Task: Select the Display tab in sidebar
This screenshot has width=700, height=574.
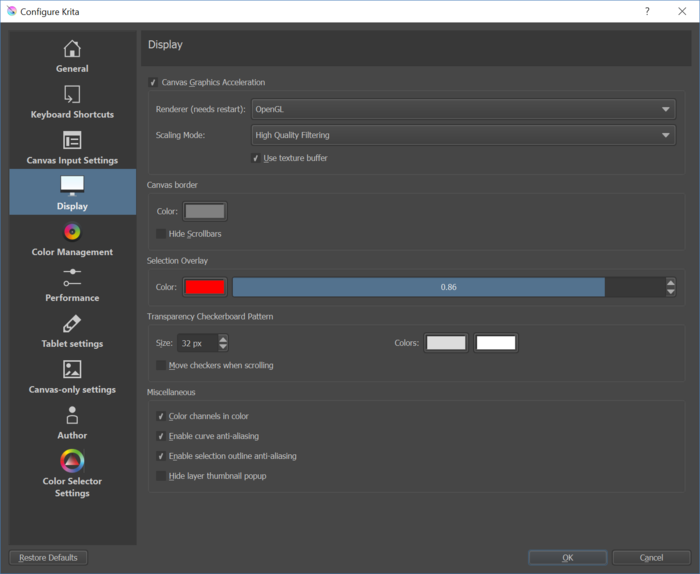Action: pyautogui.click(x=72, y=192)
